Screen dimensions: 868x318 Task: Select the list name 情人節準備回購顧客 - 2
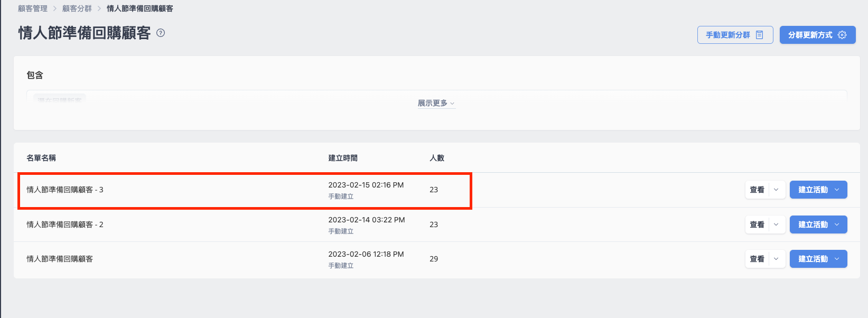pos(65,225)
